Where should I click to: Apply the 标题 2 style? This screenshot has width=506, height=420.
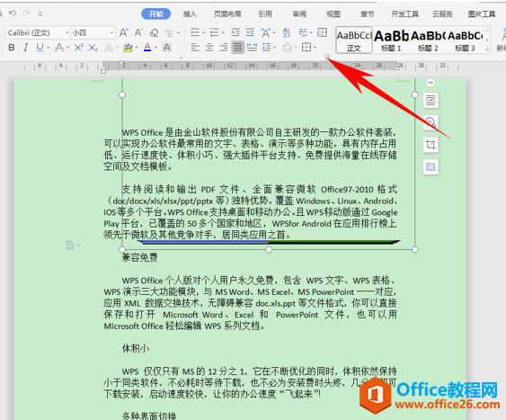[x=428, y=40]
